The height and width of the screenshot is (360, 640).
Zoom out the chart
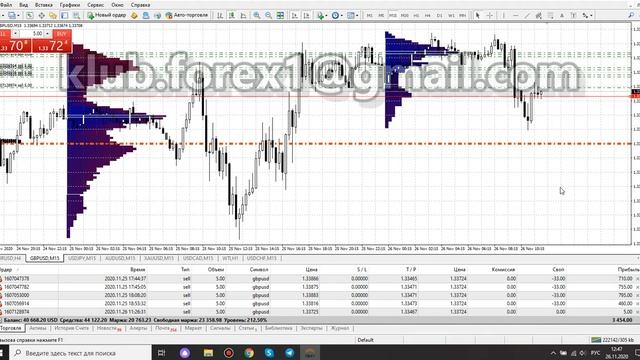[269, 15]
